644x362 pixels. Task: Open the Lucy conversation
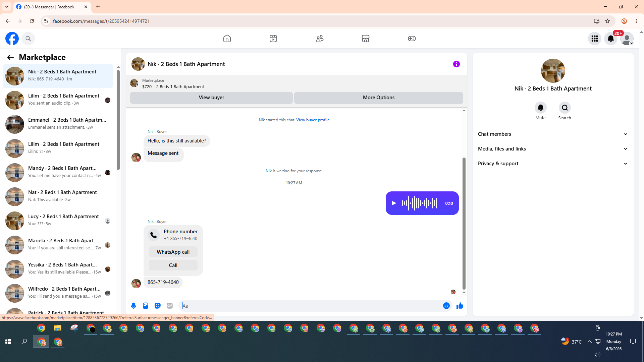[58, 221]
